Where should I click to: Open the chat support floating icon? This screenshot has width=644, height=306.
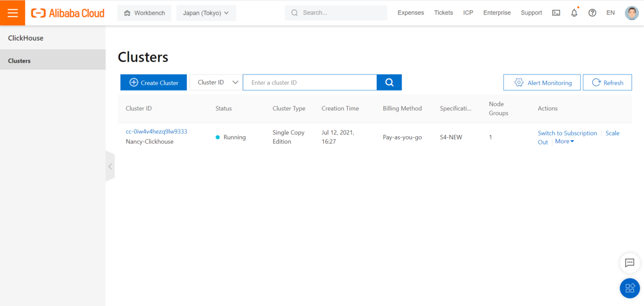point(630,263)
